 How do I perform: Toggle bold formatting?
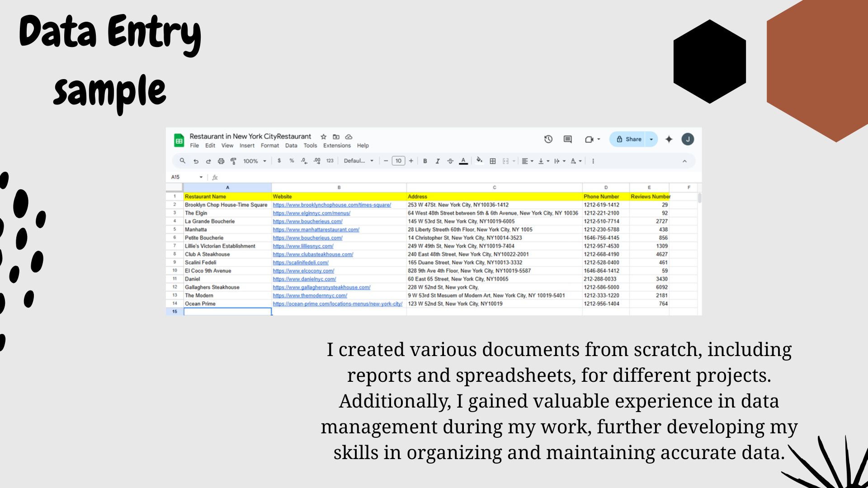pyautogui.click(x=425, y=161)
